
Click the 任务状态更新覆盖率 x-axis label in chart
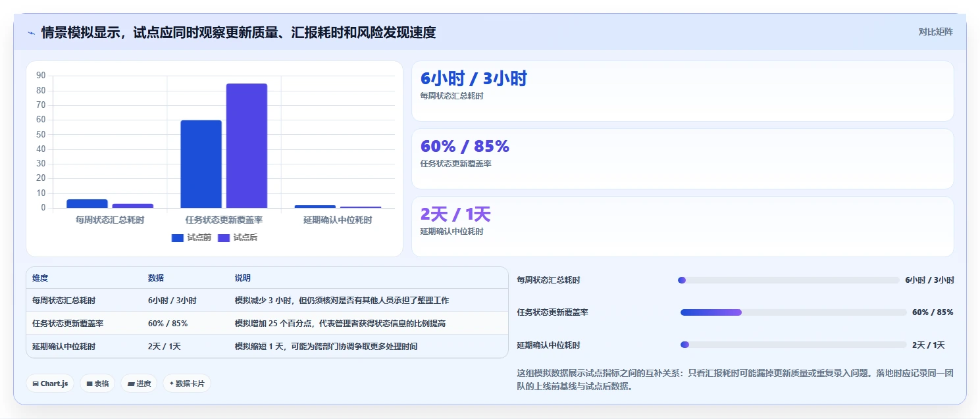click(x=224, y=220)
